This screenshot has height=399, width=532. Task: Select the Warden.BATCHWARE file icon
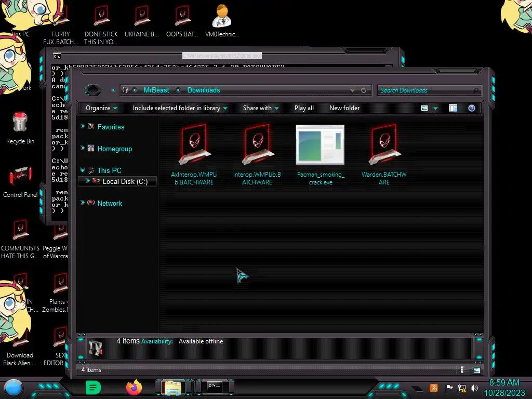(384, 144)
